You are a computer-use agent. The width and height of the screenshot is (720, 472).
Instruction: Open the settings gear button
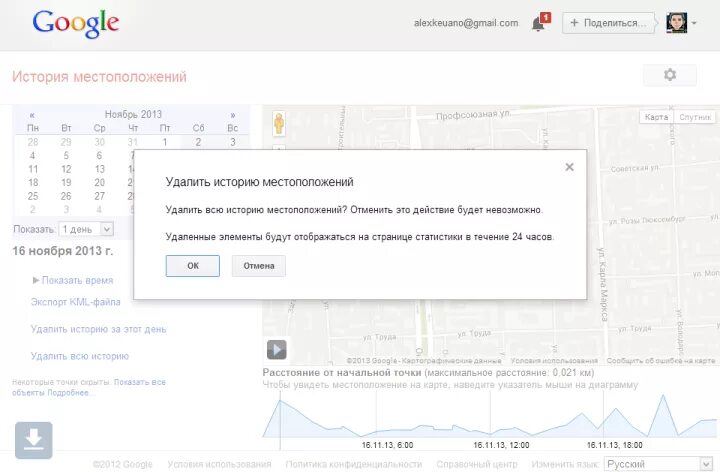(670, 75)
